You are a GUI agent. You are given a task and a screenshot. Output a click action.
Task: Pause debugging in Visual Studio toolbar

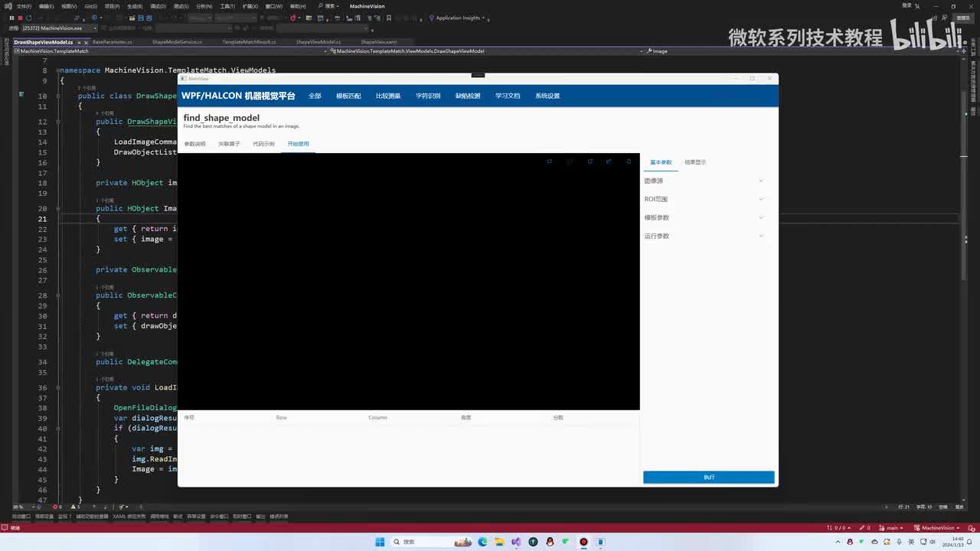coord(11,18)
